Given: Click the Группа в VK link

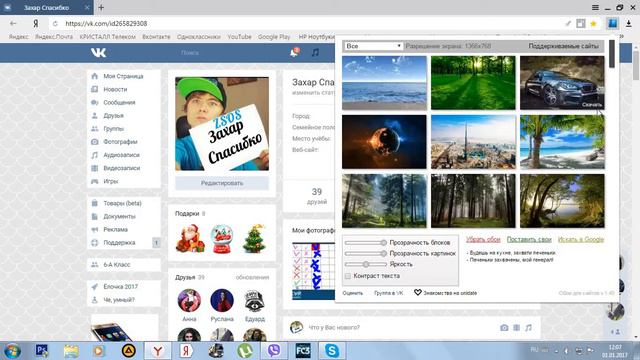Looking at the screenshot, I should coord(389,293).
